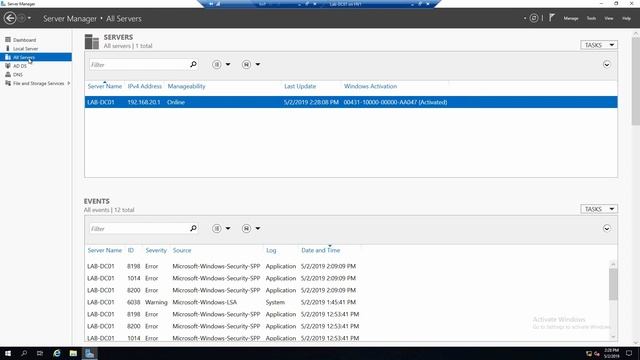Open Events saved queries icon
The width and height of the screenshot is (640, 360).
[246, 229]
